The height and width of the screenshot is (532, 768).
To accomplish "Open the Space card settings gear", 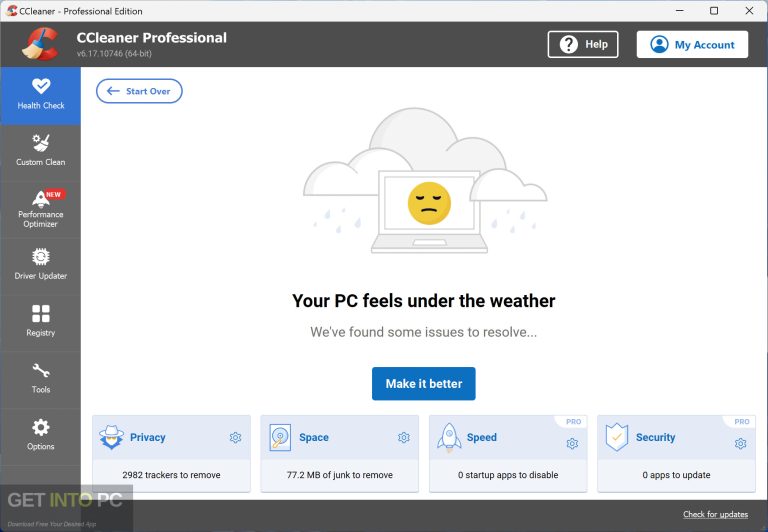I will point(404,437).
